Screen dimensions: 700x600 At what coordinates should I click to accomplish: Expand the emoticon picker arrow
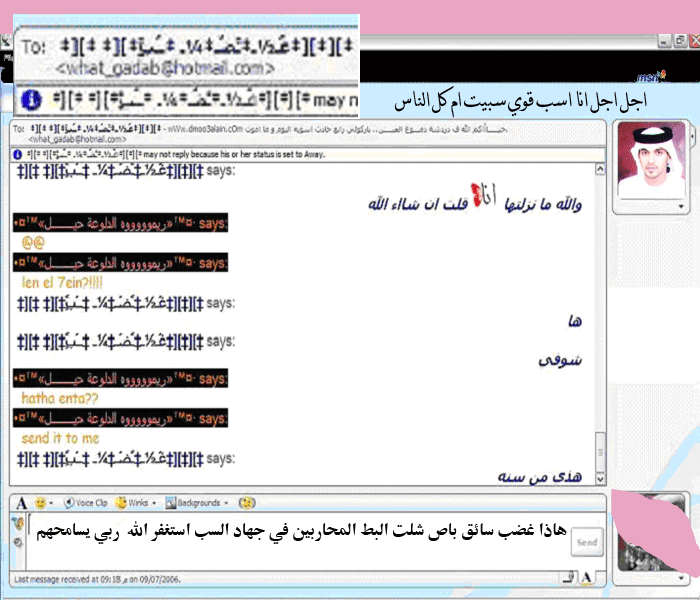(51, 503)
